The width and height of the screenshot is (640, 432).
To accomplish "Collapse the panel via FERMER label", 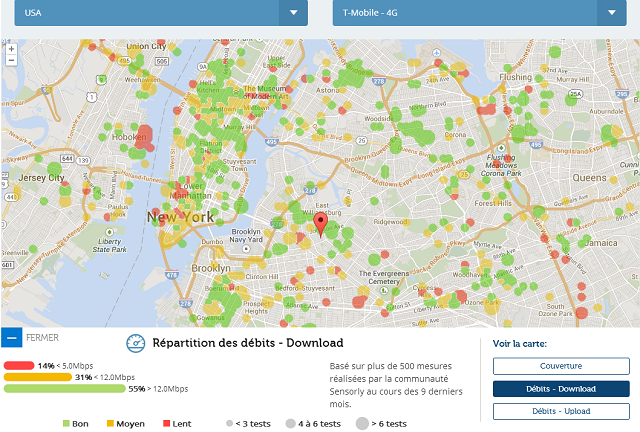I will point(42,338).
